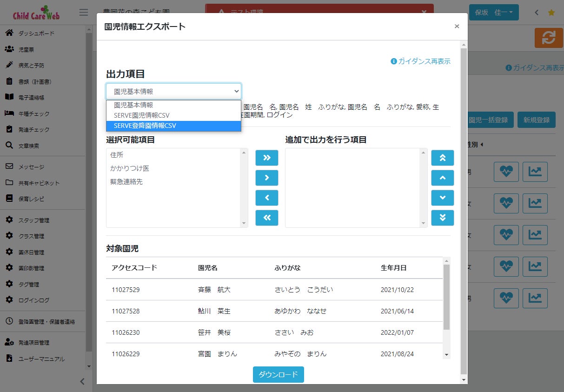Select かかりつけ医 in the 選択可能項目 list
The width and height of the screenshot is (564, 392).
pos(130,168)
